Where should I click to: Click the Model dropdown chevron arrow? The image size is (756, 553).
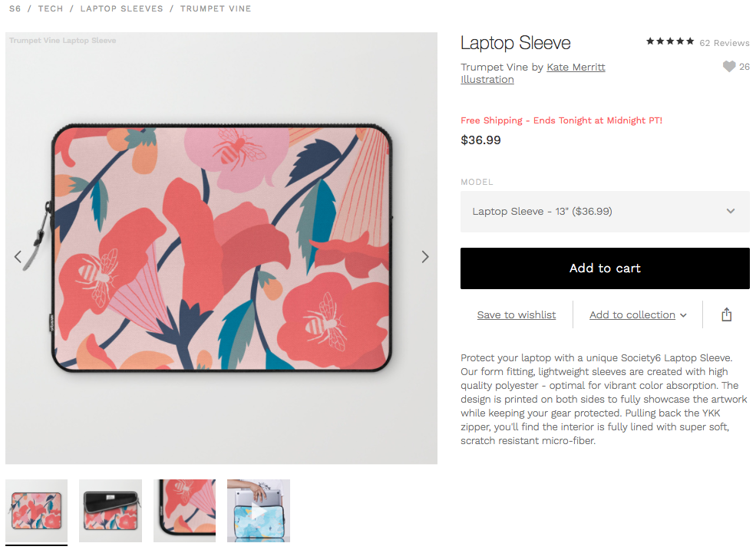[x=731, y=211]
